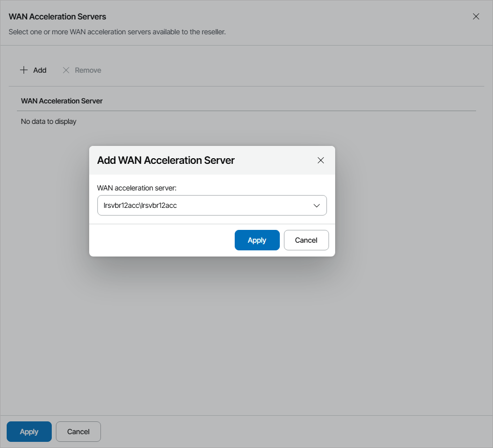Select the Add action above the server table

click(33, 70)
